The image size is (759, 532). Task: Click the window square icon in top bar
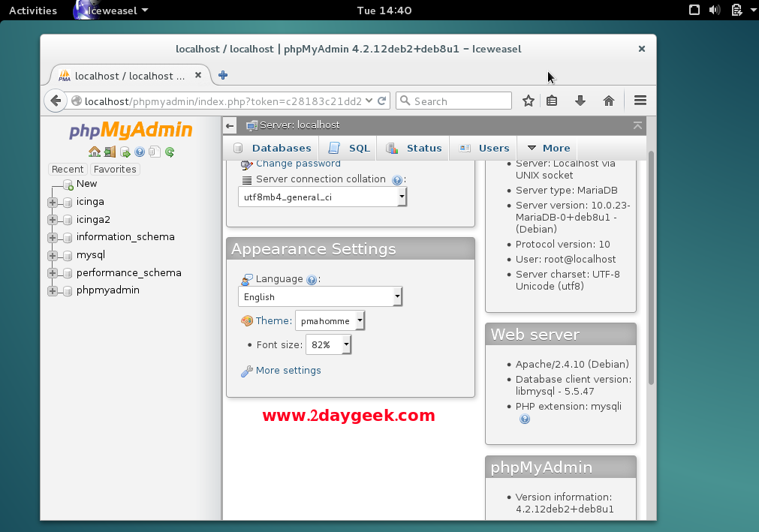tap(694, 10)
